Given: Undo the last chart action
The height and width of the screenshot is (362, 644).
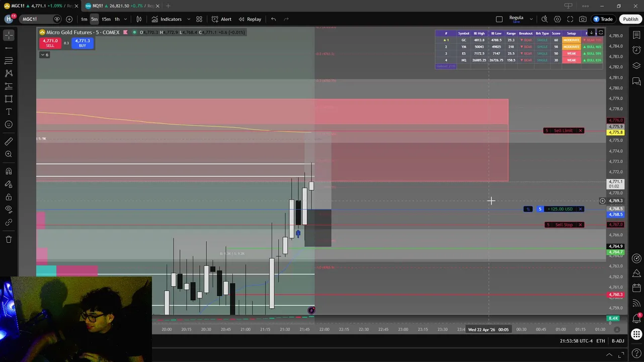Looking at the screenshot, I should tap(273, 19).
